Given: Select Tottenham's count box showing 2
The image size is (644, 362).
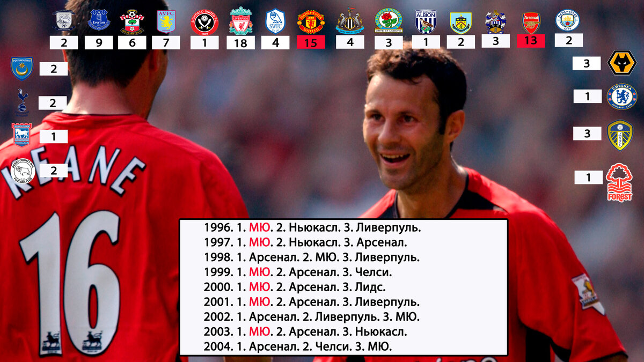Looking at the screenshot, I should click(53, 103).
